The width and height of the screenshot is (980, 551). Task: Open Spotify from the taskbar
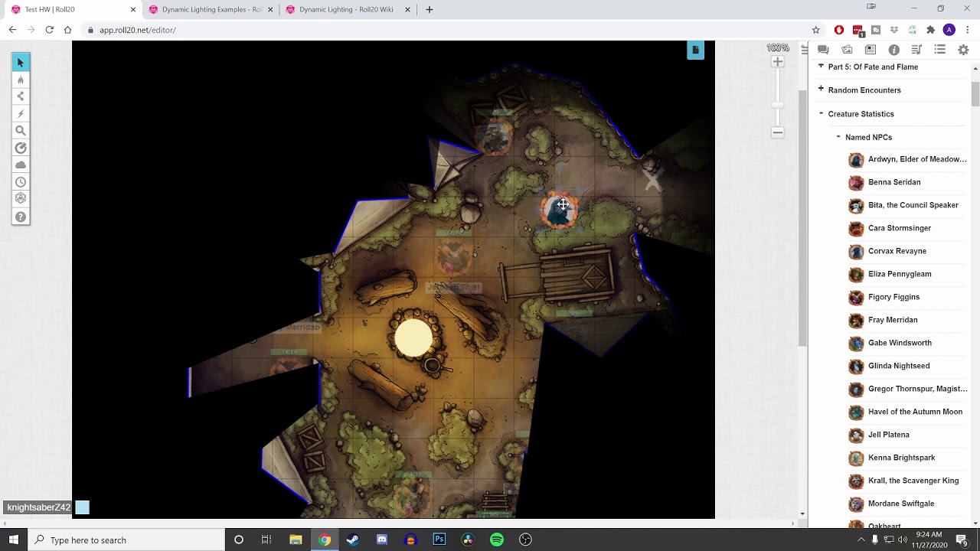[497, 540]
